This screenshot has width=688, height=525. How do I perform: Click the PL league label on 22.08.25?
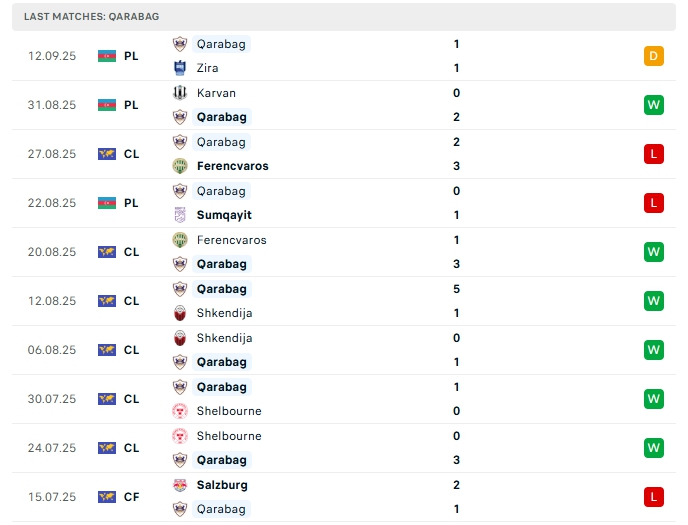click(x=131, y=203)
